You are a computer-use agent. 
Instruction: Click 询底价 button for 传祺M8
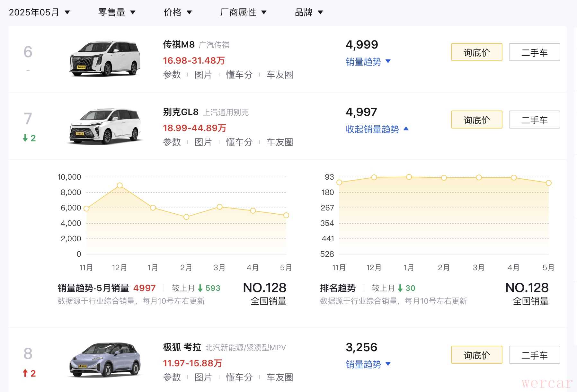coord(477,52)
